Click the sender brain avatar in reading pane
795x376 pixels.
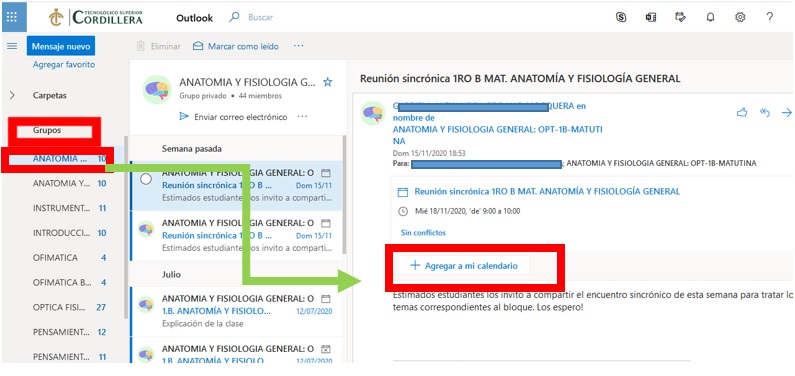(x=373, y=113)
